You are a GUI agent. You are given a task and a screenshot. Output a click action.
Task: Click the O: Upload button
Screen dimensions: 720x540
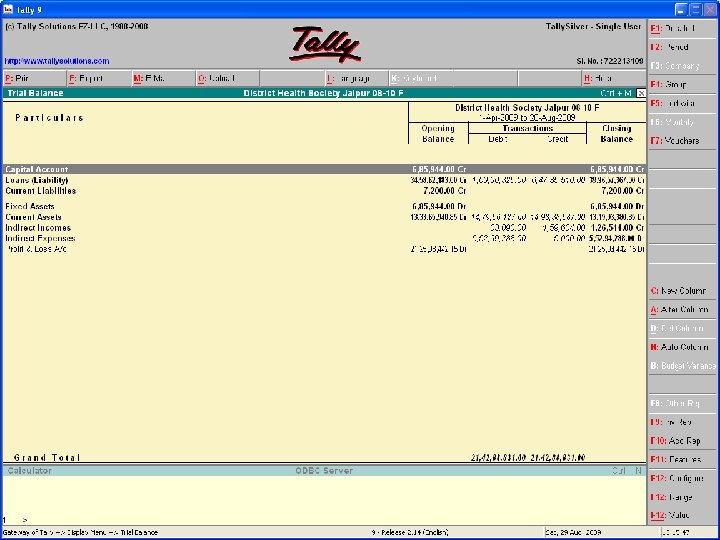point(227,79)
